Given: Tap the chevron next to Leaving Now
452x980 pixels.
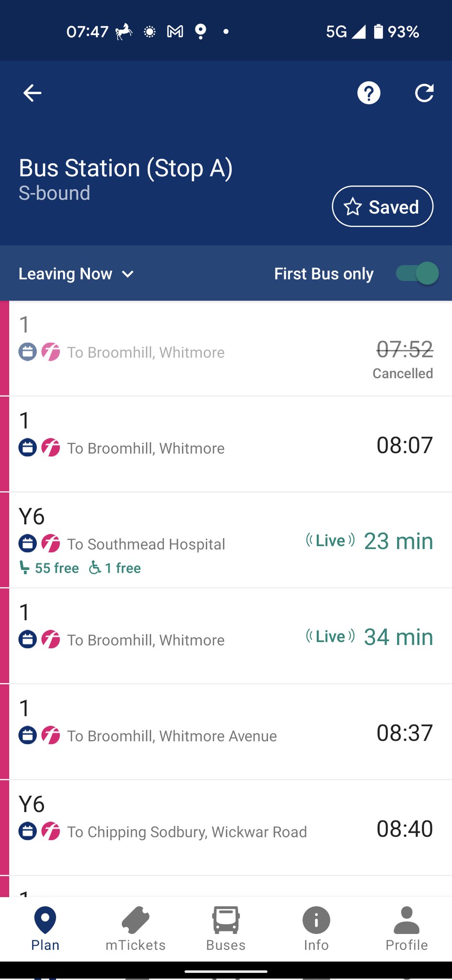Looking at the screenshot, I should (128, 274).
